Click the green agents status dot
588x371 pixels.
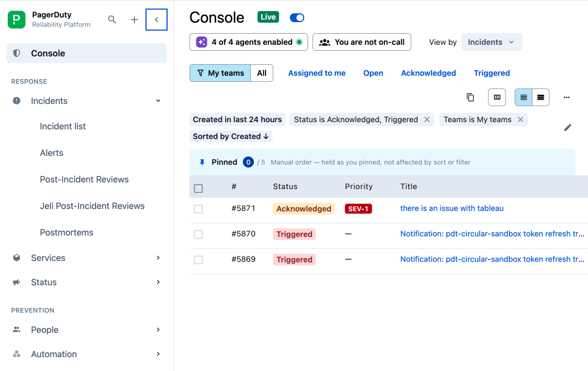pyautogui.click(x=299, y=42)
